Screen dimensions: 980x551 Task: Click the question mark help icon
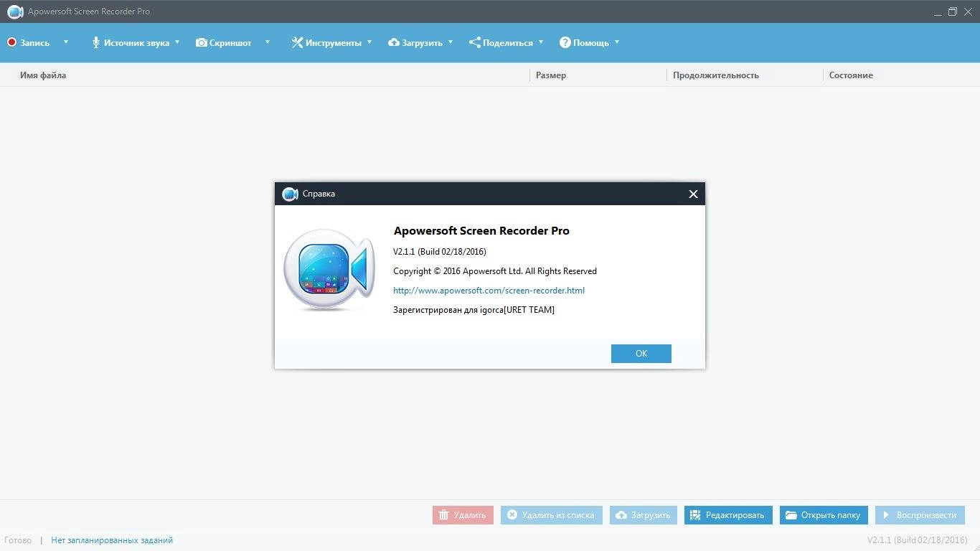(565, 42)
